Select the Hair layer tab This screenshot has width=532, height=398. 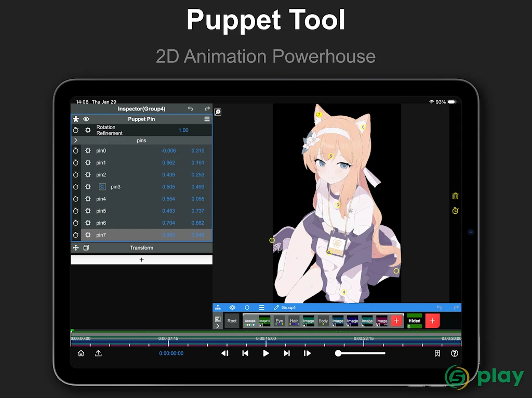[x=294, y=321]
